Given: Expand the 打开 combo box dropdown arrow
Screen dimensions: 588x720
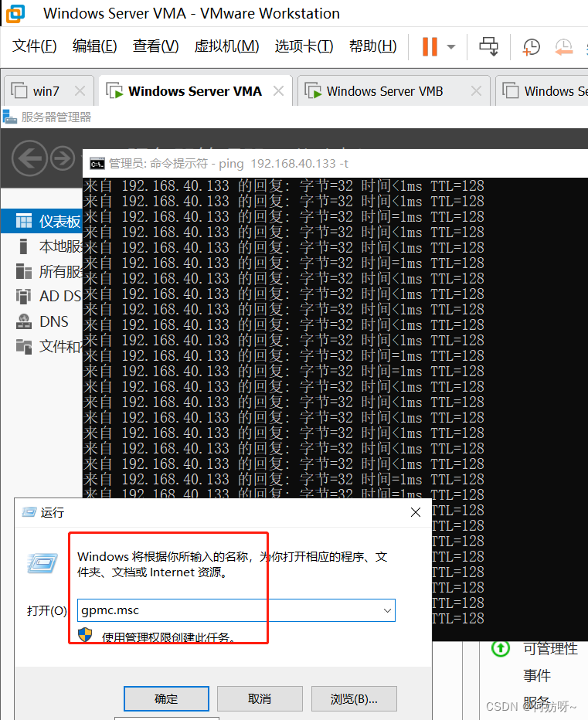Looking at the screenshot, I should click(x=387, y=610).
